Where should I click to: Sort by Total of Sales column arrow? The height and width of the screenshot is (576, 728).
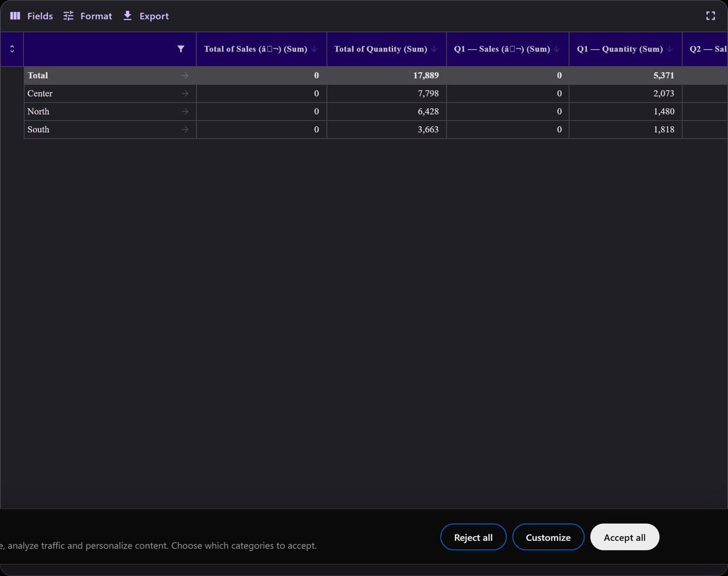coord(314,49)
